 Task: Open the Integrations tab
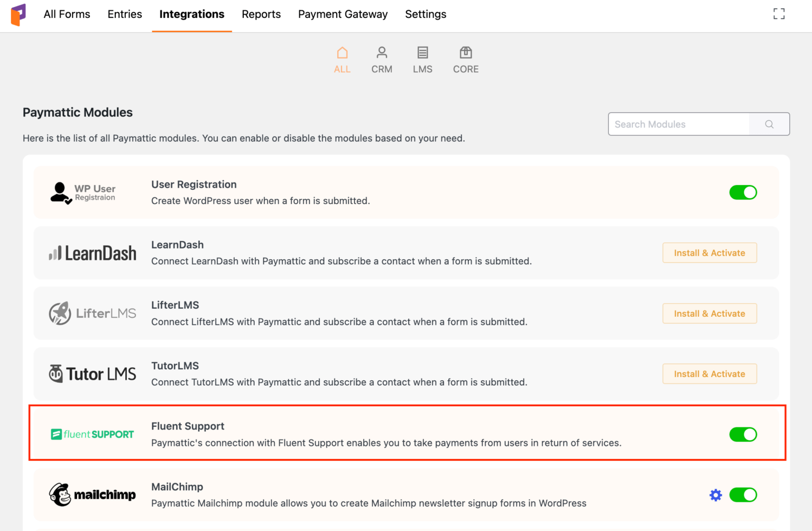point(192,14)
